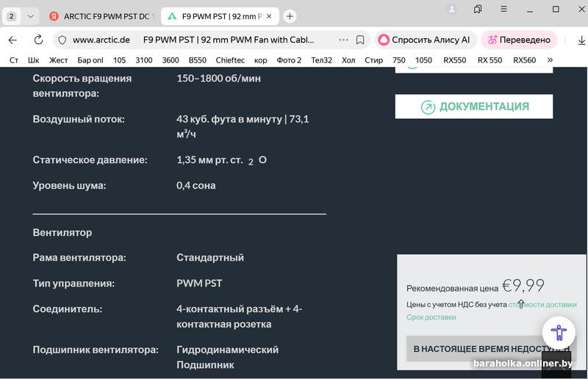
Task: Open the Переведено translation button
Action: click(519, 40)
